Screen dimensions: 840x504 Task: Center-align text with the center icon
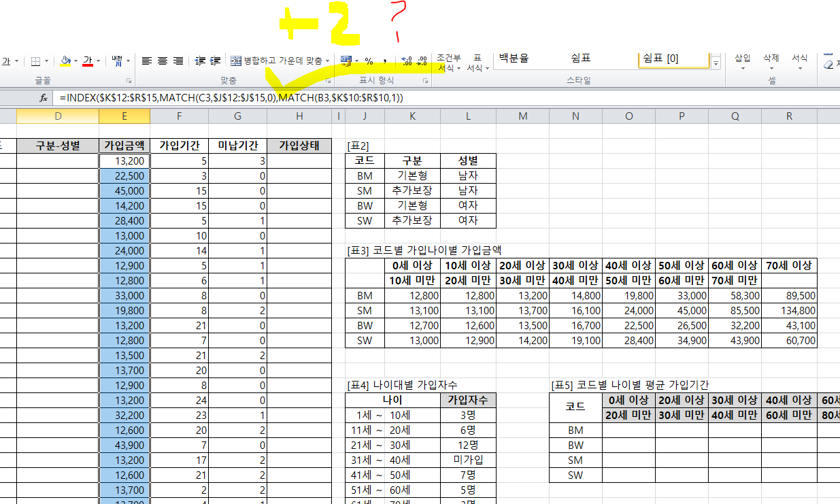point(162,61)
